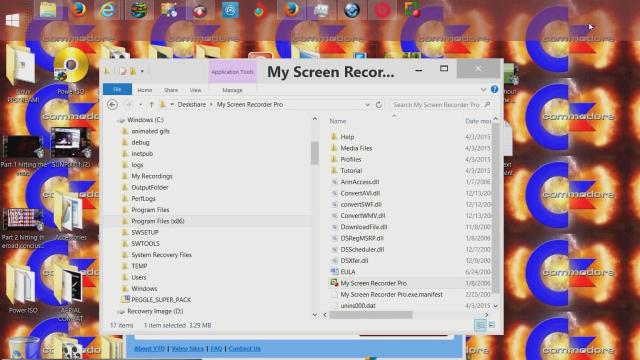The height and width of the screenshot is (360, 640).
Task: Open second Firefox icon on taskbar
Action: 291,9
